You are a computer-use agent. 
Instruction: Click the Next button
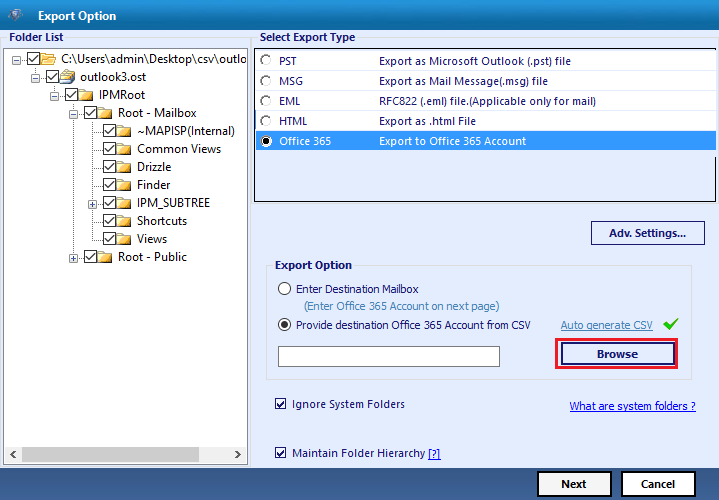(574, 484)
